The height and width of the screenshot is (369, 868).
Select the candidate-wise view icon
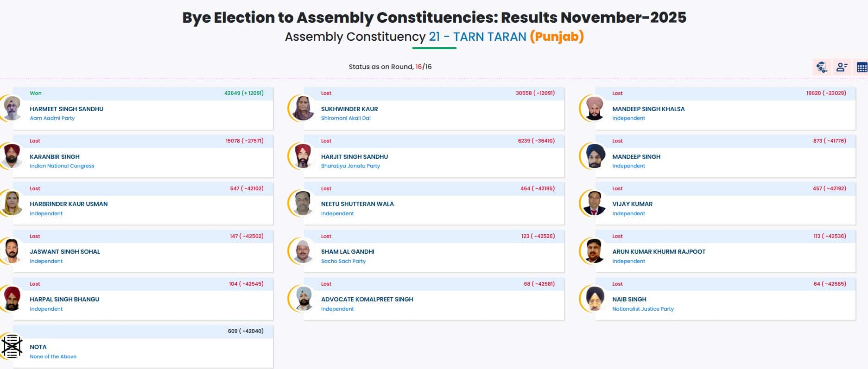click(x=842, y=68)
